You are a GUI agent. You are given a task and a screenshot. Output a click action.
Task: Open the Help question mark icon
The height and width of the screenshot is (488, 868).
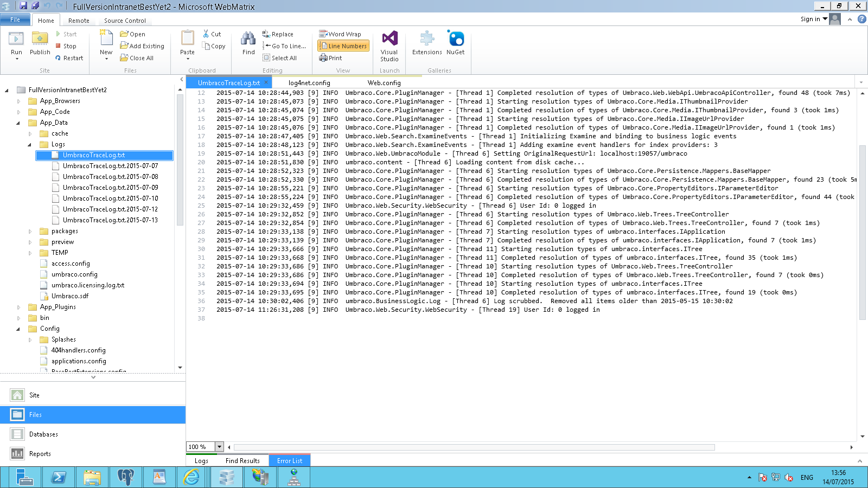861,19
